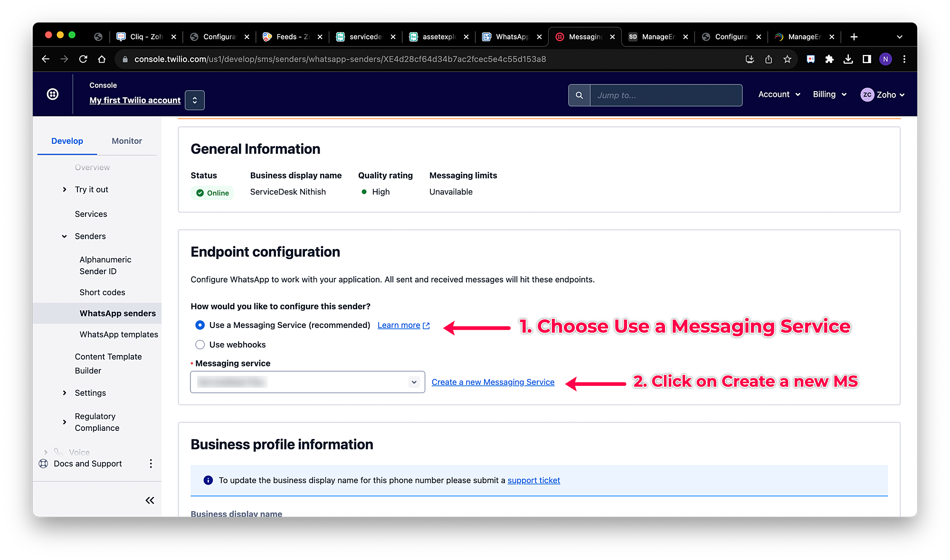Open the browser extensions puzzle icon
Screen dimensions: 950x560
pyautogui.click(x=829, y=59)
